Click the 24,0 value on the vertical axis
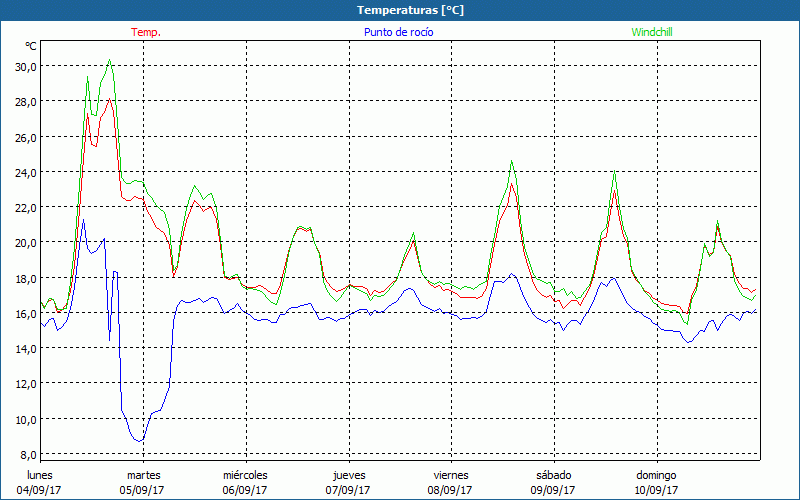800x500 pixels. pyautogui.click(x=24, y=172)
